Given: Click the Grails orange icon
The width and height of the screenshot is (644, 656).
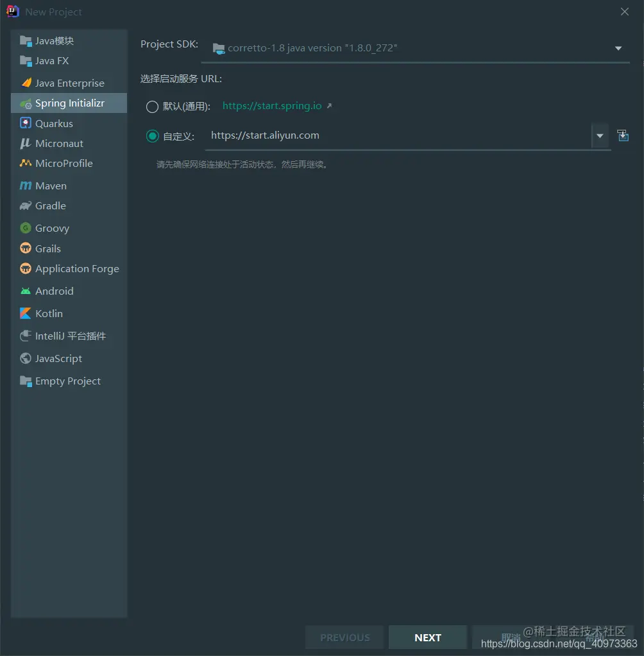Looking at the screenshot, I should [x=26, y=248].
